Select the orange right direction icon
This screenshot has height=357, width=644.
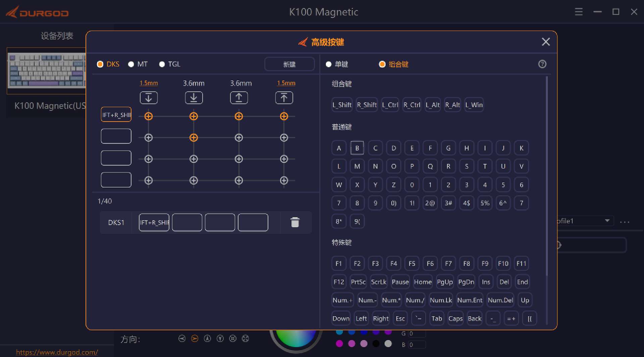[195, 339]
